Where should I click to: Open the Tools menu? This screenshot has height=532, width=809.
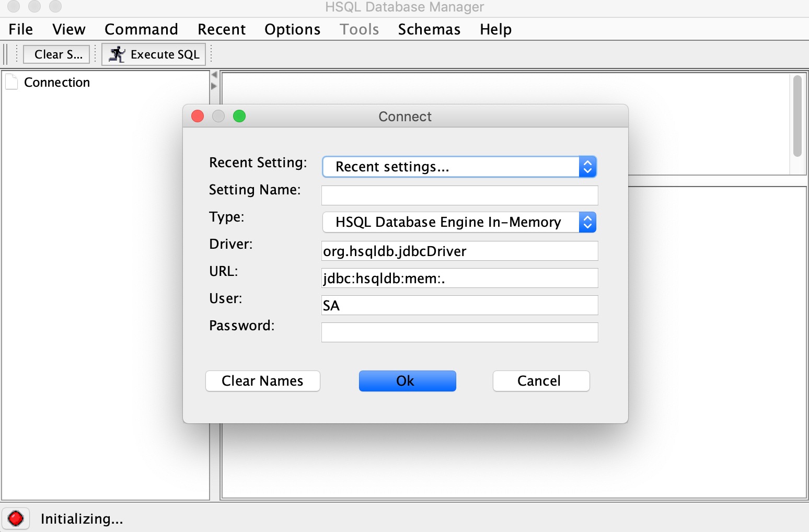359,29
